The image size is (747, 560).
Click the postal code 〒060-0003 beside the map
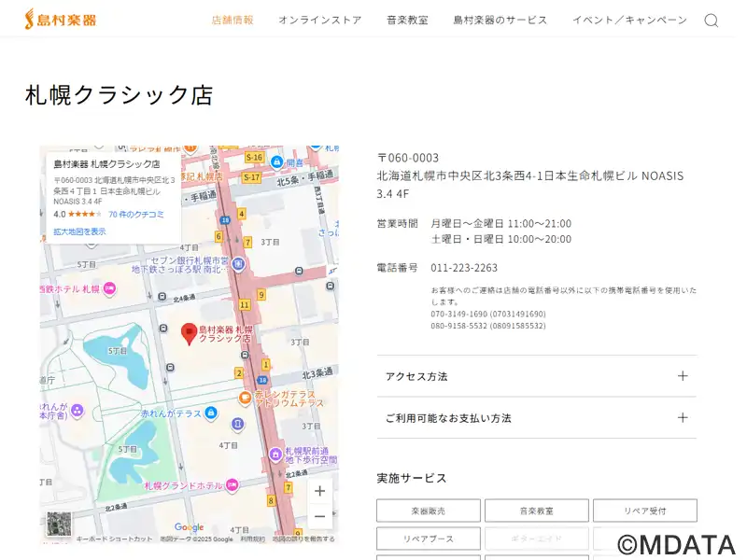[x=408, y=158]
